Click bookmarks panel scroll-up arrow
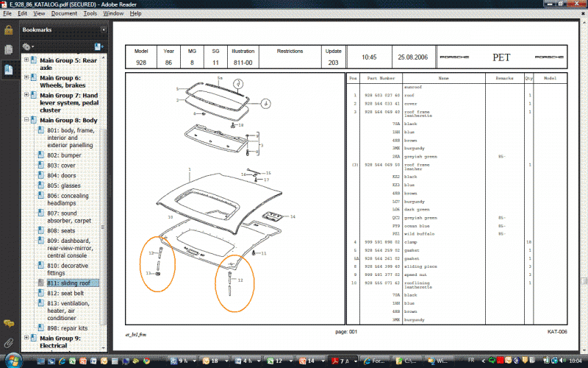The width and height of the screenshot is (588, 368). 104,58
